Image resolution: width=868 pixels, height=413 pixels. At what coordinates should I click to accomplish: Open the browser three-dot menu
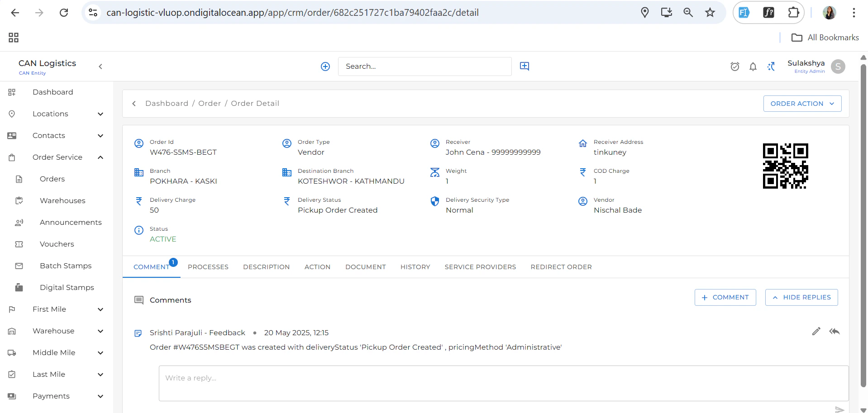point(854,13)
